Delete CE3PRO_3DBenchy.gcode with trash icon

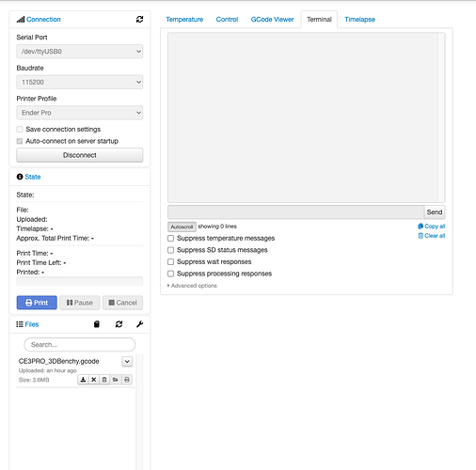(x=104, y=380)
